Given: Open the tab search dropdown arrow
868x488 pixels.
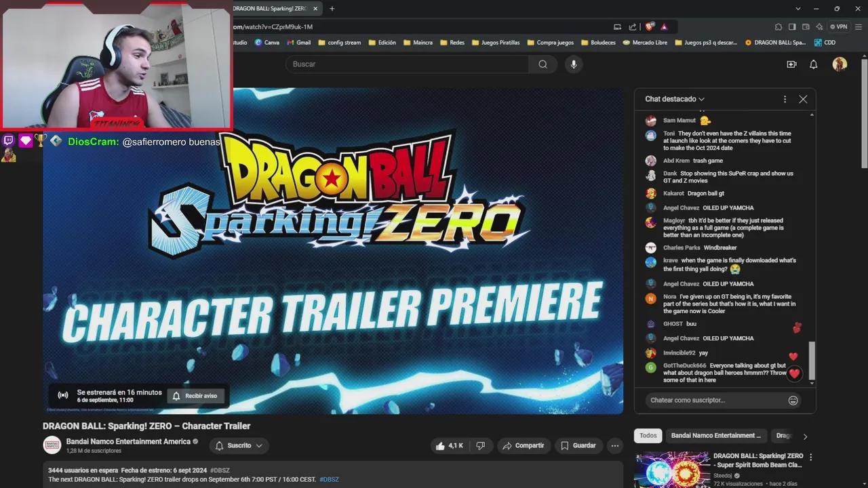Looking at the screenshot, I should [x=797, y=9].
